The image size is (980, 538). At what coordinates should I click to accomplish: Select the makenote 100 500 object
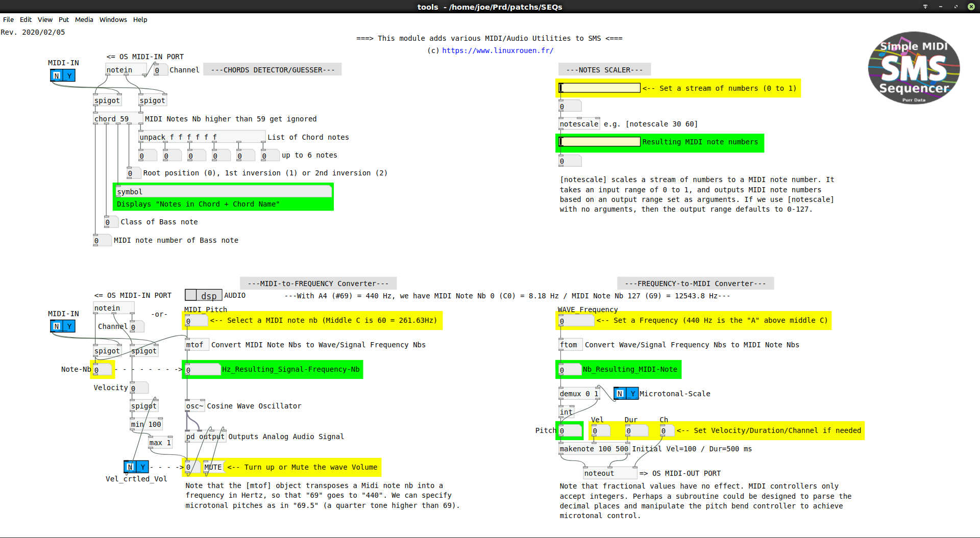(x=594, y=449)
